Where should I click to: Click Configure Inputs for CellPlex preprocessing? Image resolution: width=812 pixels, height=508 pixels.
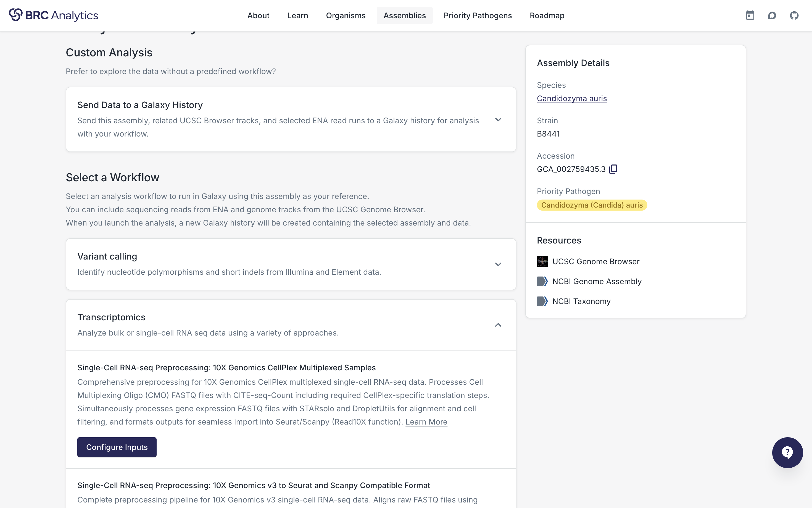117,447
